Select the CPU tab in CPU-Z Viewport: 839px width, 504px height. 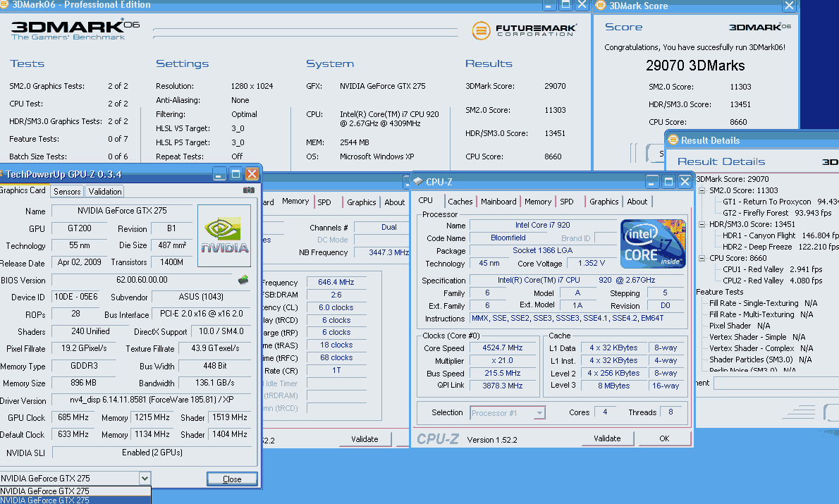point(426,201)
